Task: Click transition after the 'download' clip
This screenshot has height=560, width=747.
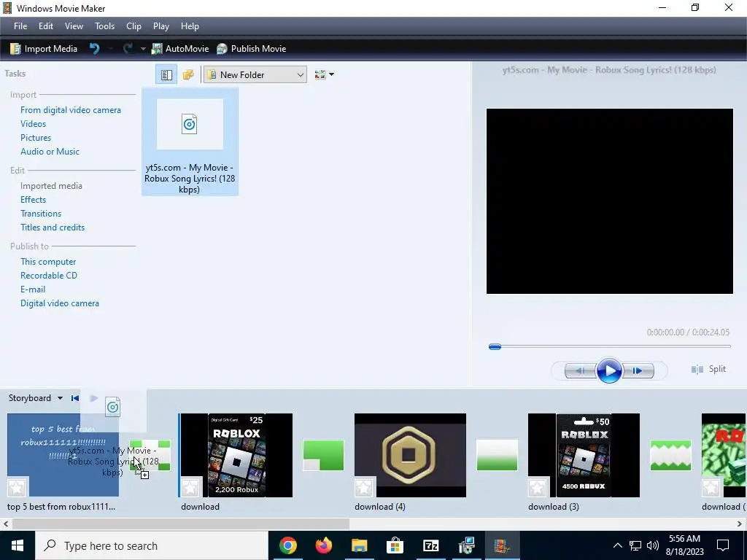Action: coord(323,455)
